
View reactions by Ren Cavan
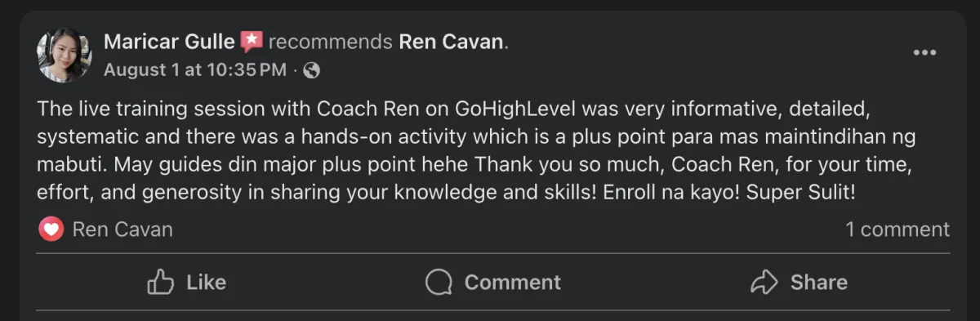coord(122,230)
